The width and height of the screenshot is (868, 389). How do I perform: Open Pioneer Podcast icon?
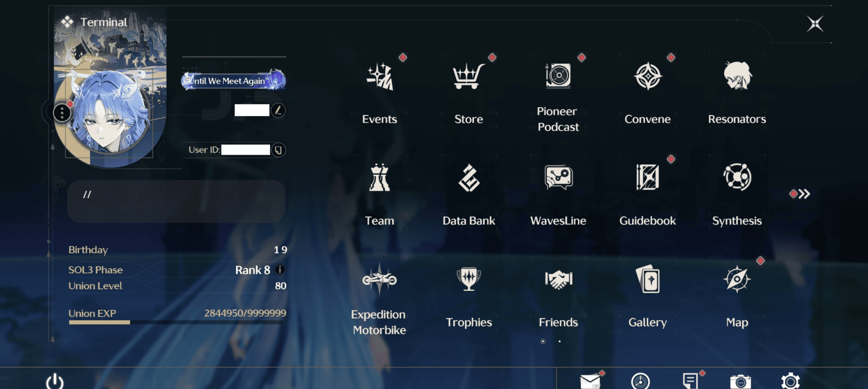(558, 76)
